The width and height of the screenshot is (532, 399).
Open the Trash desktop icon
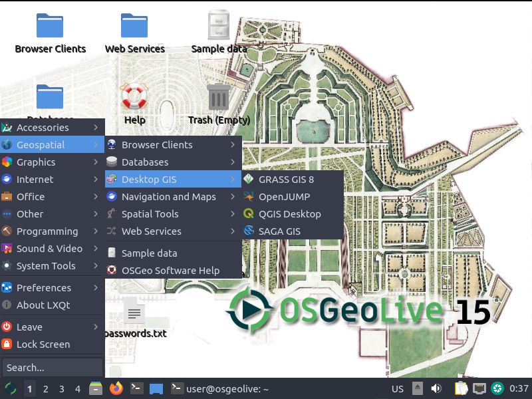pos(219,97)
